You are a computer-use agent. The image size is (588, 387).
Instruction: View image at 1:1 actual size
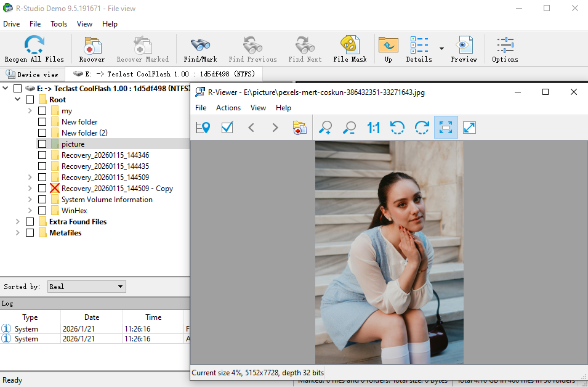373,128
